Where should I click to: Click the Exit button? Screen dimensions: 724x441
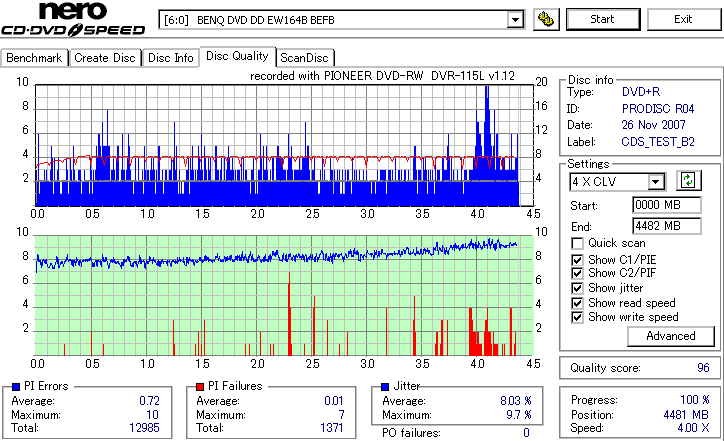(x=683, y=19)
